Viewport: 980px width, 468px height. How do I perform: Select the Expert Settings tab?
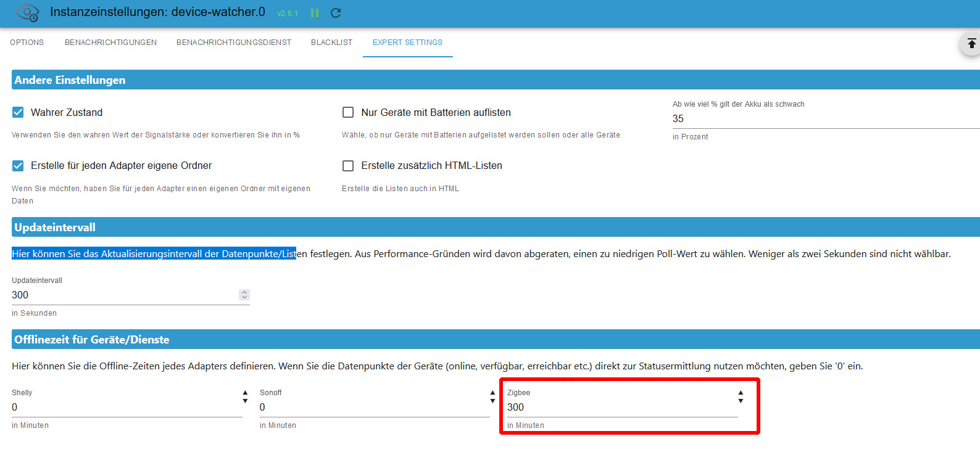coord(407,43)
